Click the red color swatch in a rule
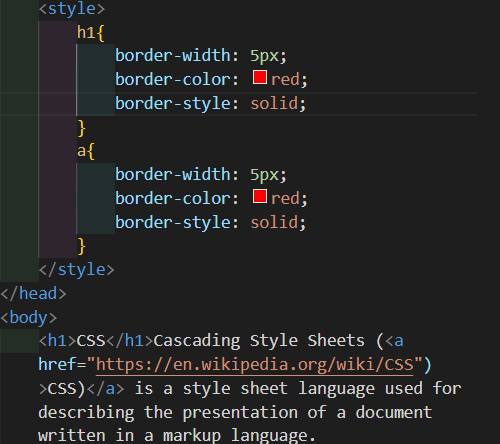Viewport: 500px width, 444px height. (260, 196)
